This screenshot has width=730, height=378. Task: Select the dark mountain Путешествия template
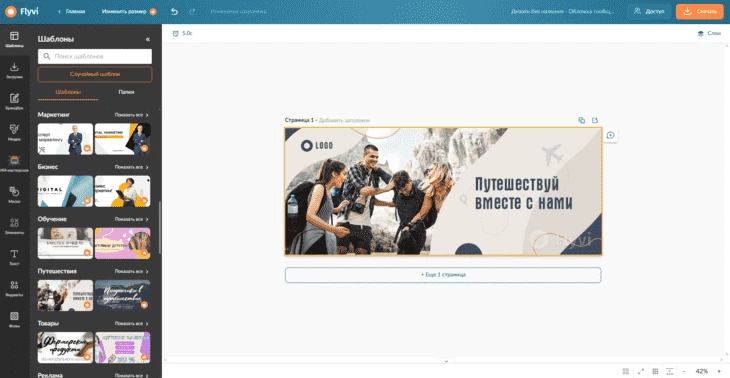(x=122, y=295)
